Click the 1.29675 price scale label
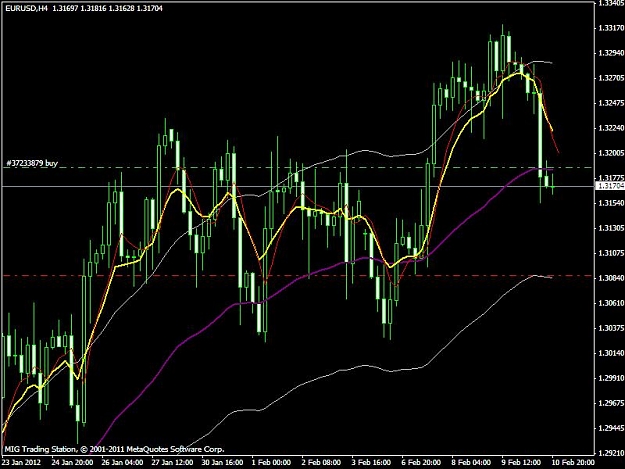Viewport: 625px width, 469px height. point(611,403)
